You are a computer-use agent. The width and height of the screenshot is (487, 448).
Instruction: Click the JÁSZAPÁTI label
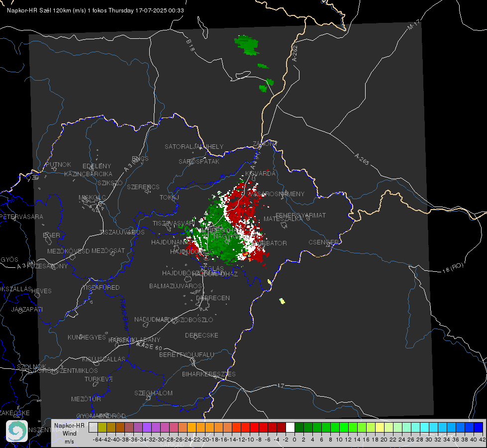(x=27, y=309)
